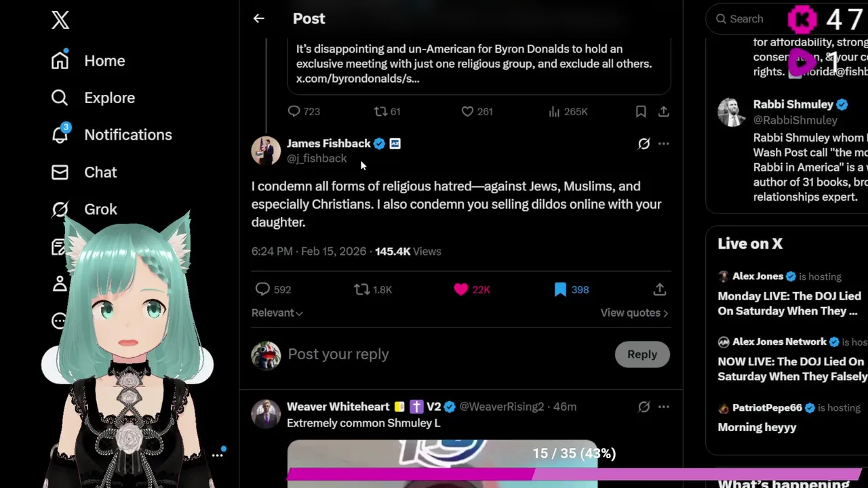Image resolution: width=868 pixels, height=488 pixels.
Task: Click the Reply button
Action: pyautogui.click(x=642, y=354)
